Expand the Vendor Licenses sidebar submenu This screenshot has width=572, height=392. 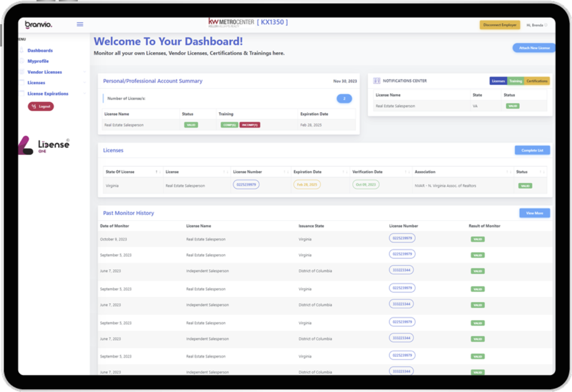84,72
